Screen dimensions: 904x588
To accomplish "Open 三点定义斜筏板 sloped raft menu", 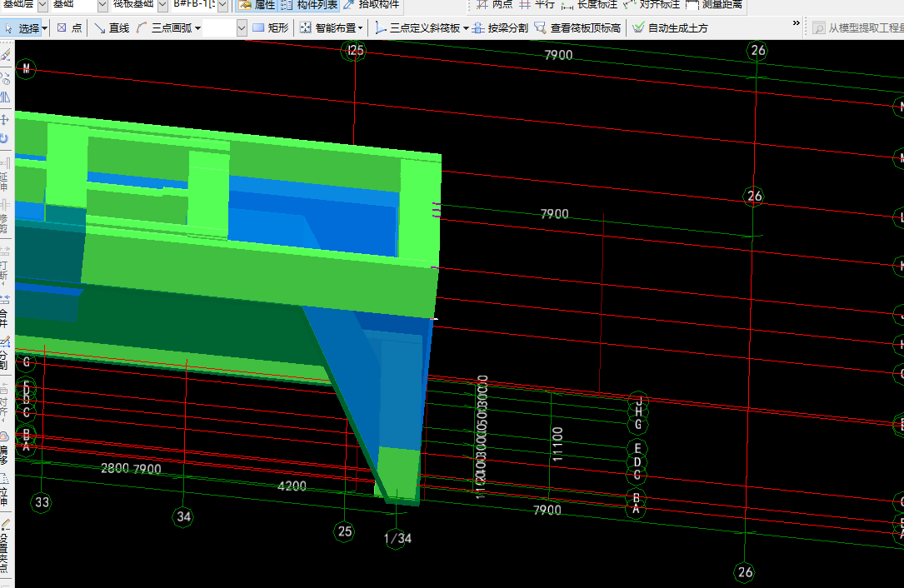I will [422, 28].
